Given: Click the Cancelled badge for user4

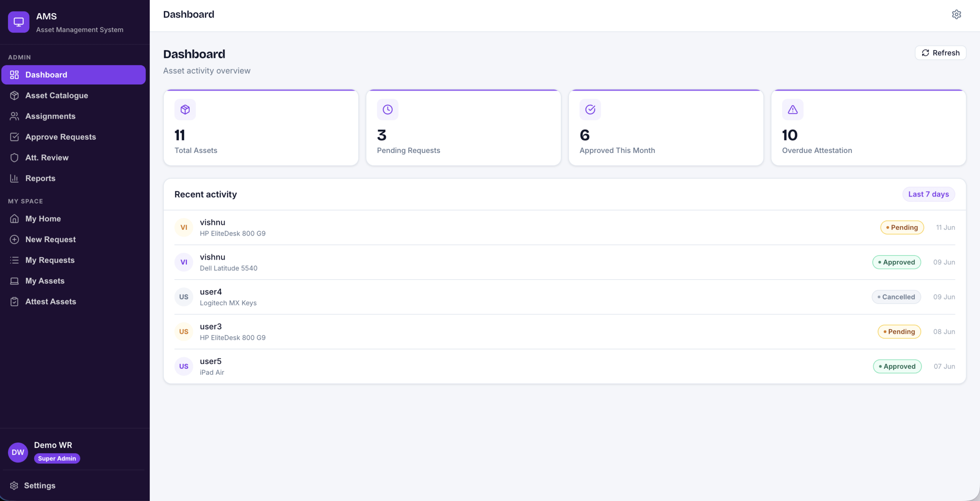Looking at the screenshot, I should [x=896, y=297].
